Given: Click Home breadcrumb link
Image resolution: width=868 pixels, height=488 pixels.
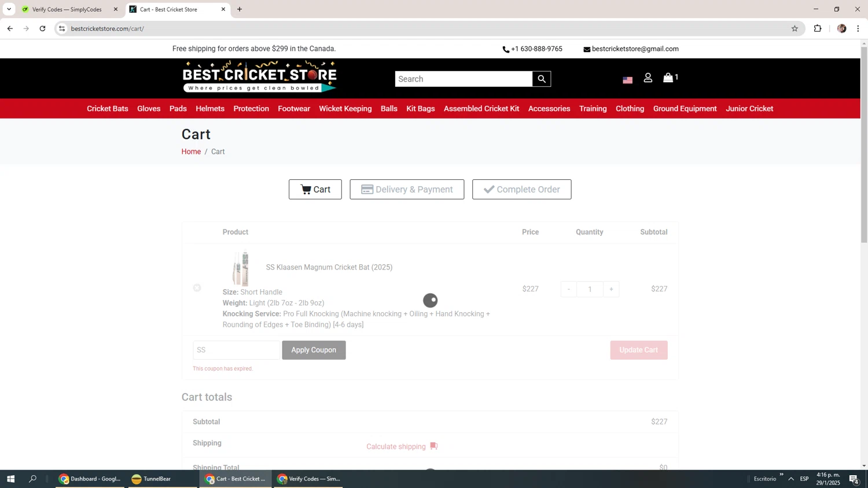Looking at the screenshot, I should point(191,151).
